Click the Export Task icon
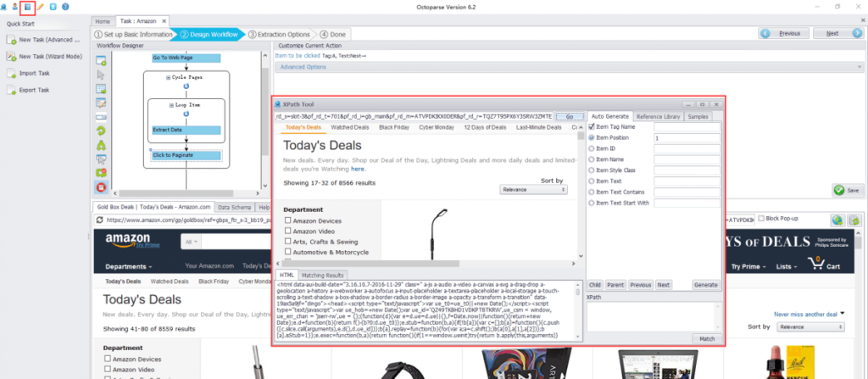 tap(10, 90)
